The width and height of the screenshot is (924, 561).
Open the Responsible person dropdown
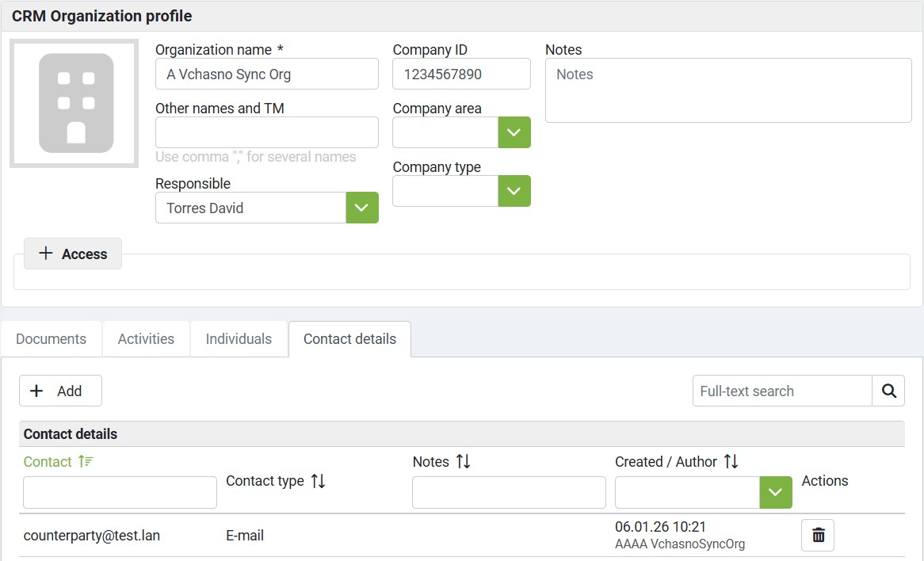tap(362, 208)
